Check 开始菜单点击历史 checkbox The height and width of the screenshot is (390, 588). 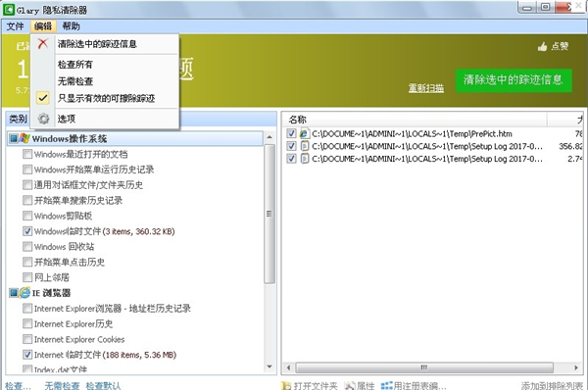click(x=27, y=262)
